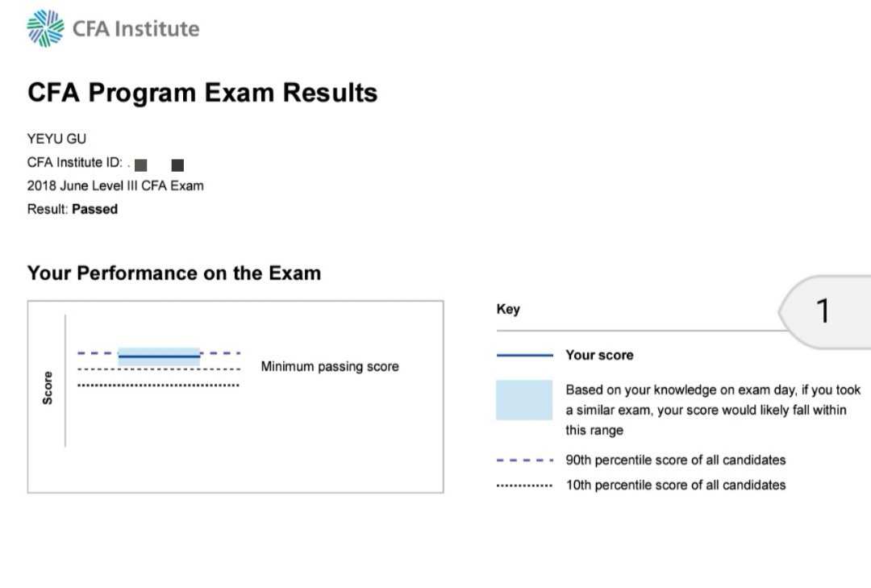Click the Key heading

pos(508,309)
